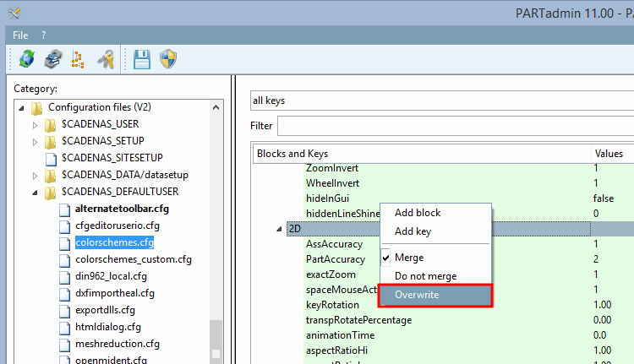Image resolution: width=634 pixels, height=364 pixels.
Task: Select din962_local.cfg in the tree
Action: [x=111, y=276]
